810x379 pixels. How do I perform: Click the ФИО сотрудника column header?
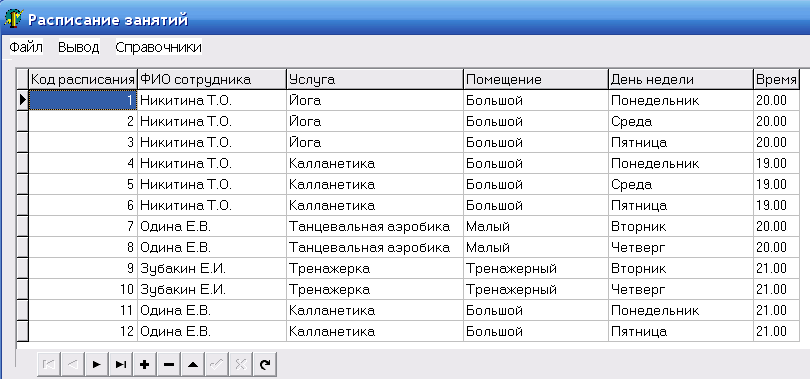(x=212, y=79)
